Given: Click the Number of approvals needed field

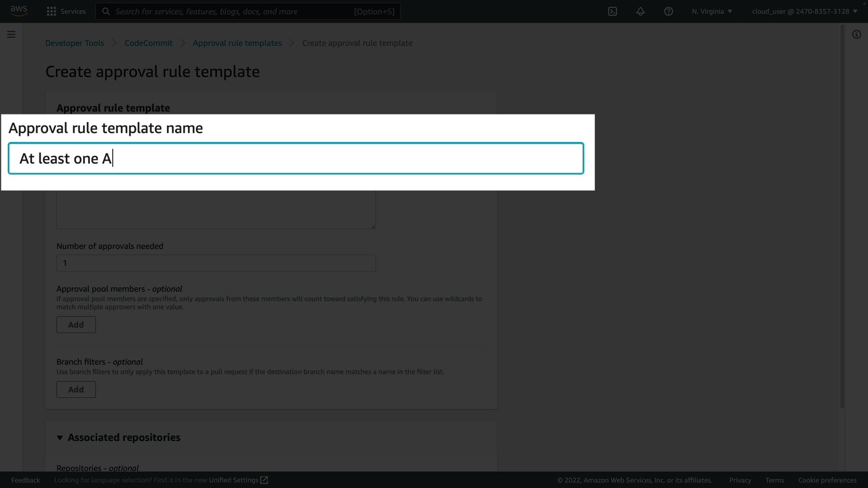Looking at the screenshot, I should (x=216, y=263).
